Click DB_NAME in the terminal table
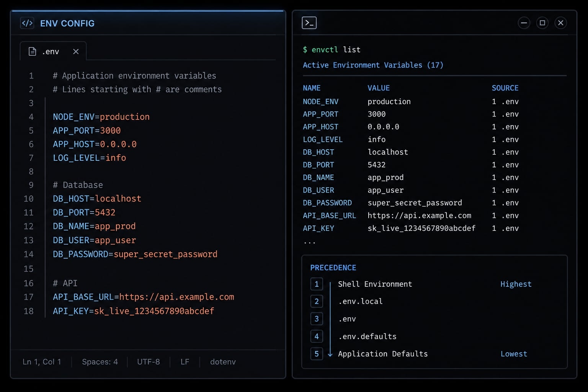The width and height of the screenshot is (588, 392). (318, 178)
